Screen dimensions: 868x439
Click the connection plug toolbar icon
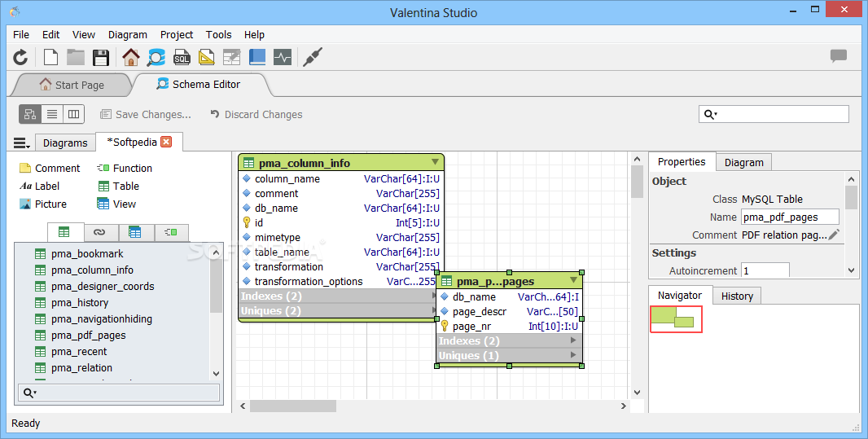pos(313,57)
